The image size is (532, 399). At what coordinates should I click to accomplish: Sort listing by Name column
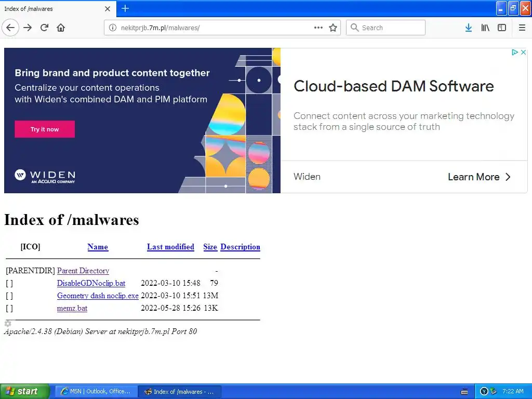pyautogui.click(x=98, y=247)
